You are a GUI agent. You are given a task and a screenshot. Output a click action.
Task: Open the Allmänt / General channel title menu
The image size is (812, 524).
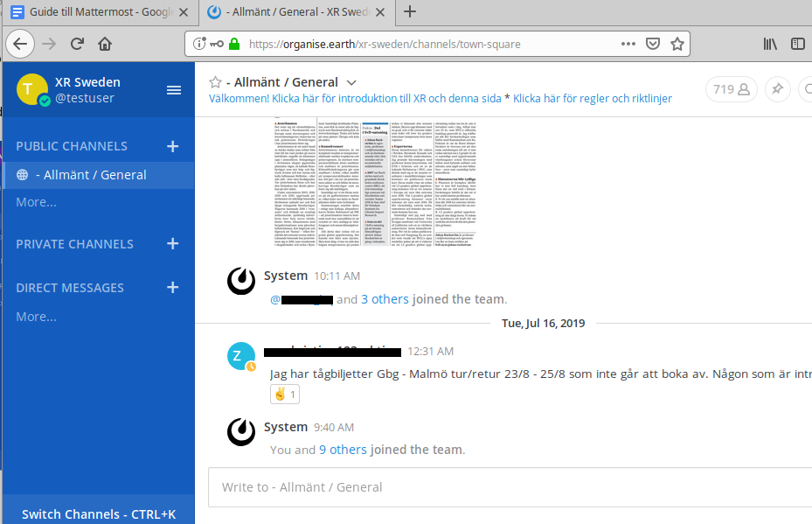tap(282, 82)
